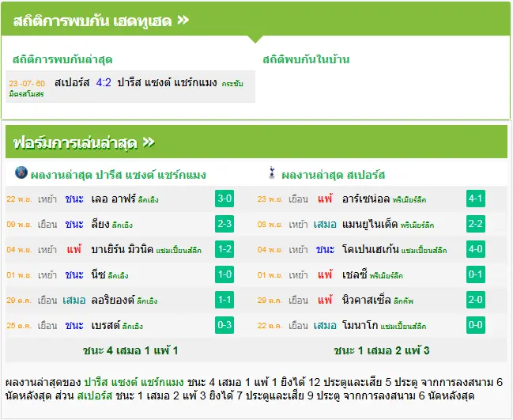This screenshot has height=420, width=513.
Task: Select opponent name แมนยูไนเต็ด
Action: (370, 224)
